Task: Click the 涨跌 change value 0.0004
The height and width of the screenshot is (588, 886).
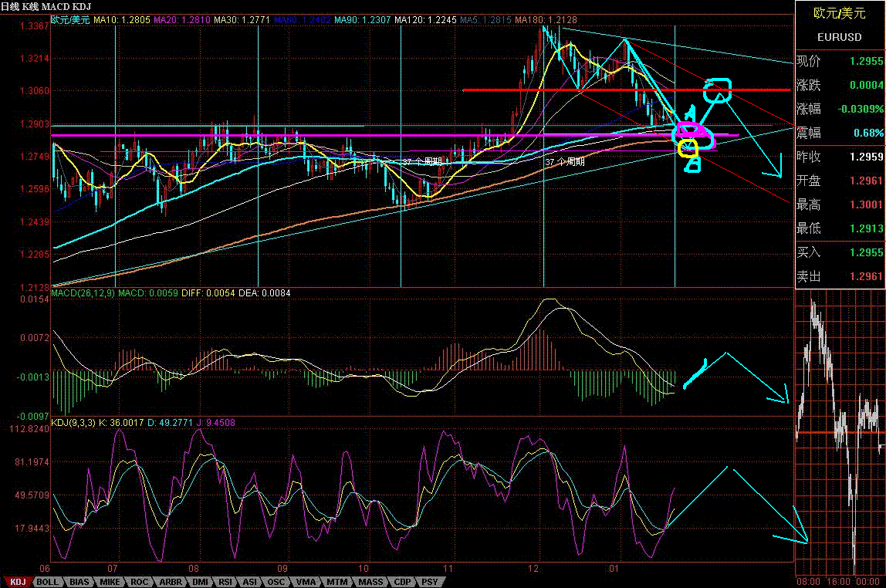Action: coord(866,85)
